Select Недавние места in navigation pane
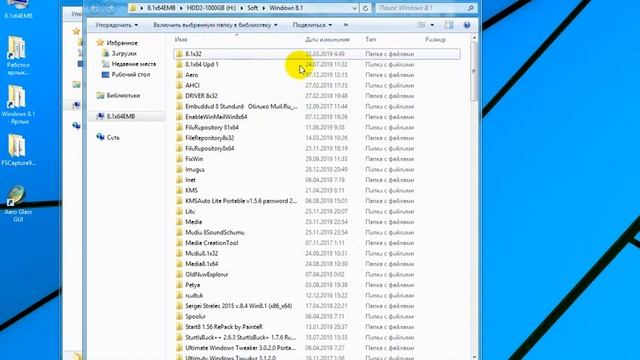 click(x=133, y=64)
